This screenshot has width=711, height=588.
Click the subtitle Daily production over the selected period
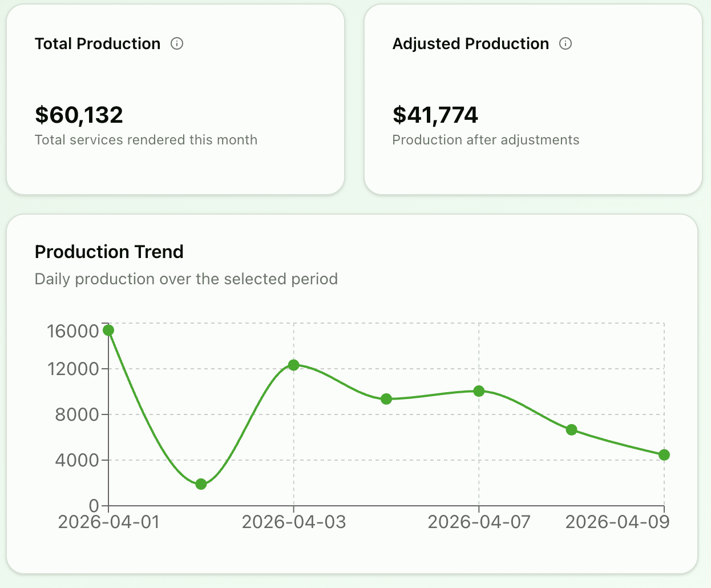pyautogui.click(x=187, y=279)
